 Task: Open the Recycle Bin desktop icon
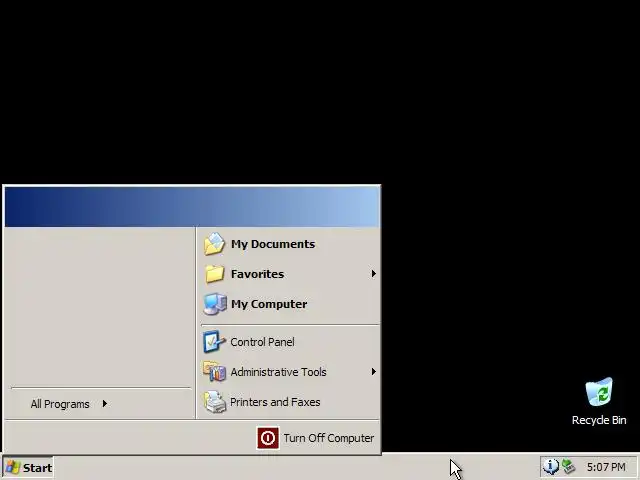(599, 392)
